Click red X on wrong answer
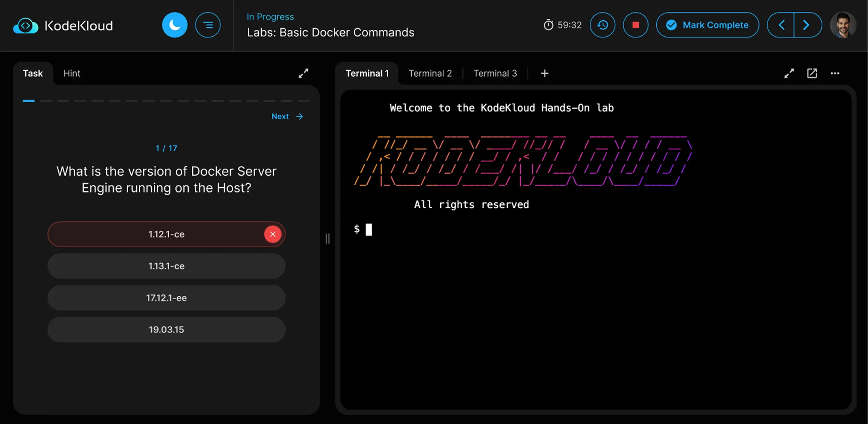Viewport: 868px width, 424px height. click(273, 234)
